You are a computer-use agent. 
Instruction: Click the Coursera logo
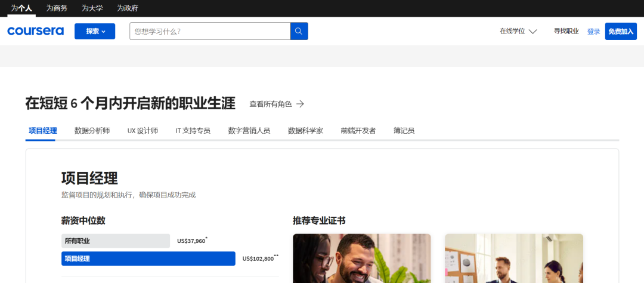[35, 31]
